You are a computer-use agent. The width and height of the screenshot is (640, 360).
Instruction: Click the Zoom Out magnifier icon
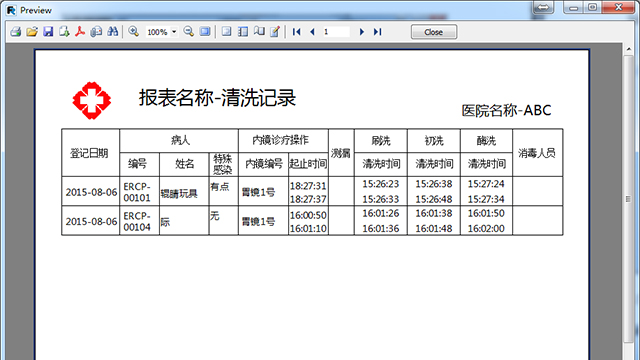coord(189,31)
